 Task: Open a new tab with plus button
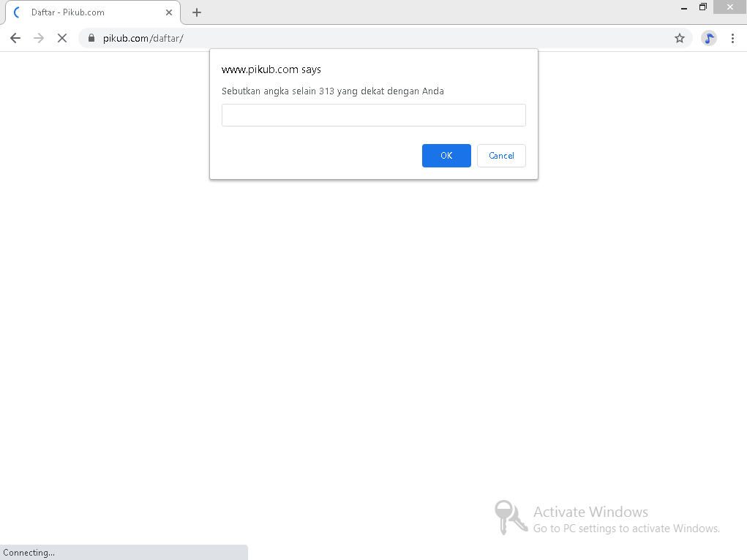197,12
